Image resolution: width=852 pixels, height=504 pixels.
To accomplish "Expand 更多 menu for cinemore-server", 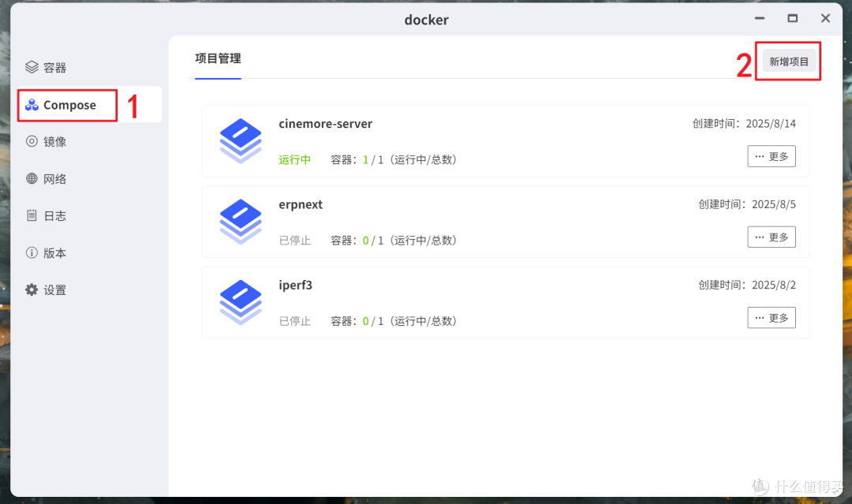I will pos(771,156).
